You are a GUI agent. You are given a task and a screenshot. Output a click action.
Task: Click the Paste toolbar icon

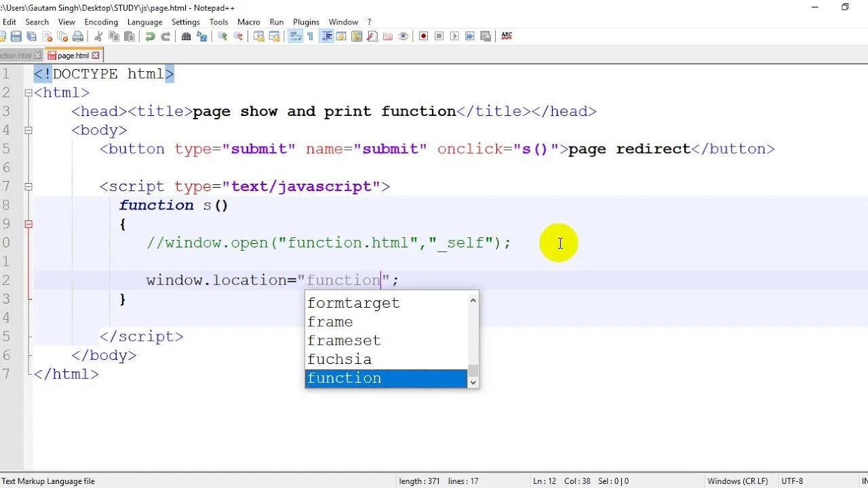click(x=130, y=36)
